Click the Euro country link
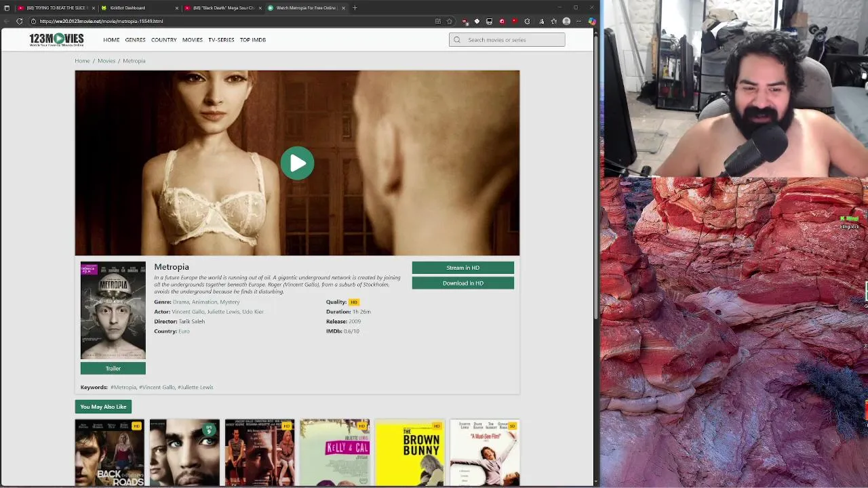The width and height of the screenshot is (868, 488). pos(184,331)
